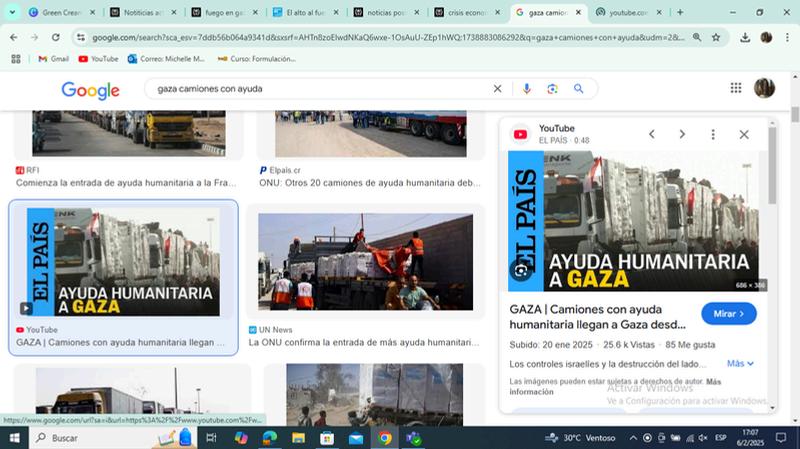Clear the Google search box text
This screenshot has width=800, height=449.
click(x=497, y=89)
